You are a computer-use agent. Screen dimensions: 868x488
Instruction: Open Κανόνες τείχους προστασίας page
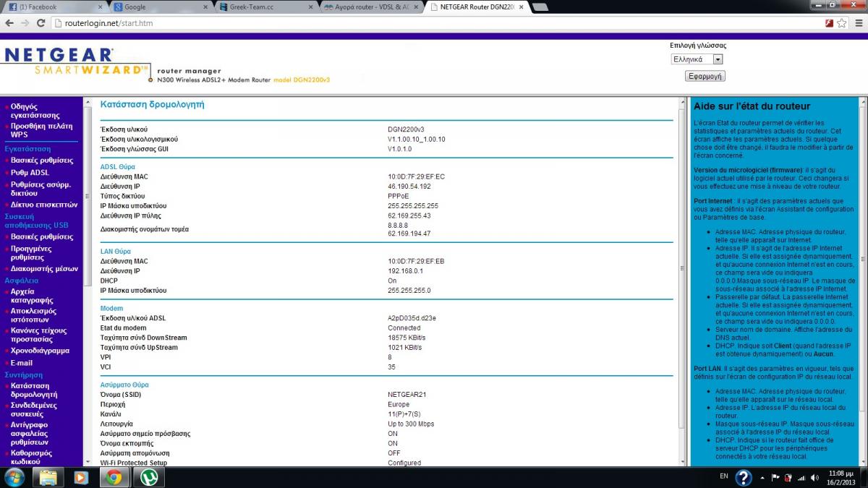(x=39, y=335)
